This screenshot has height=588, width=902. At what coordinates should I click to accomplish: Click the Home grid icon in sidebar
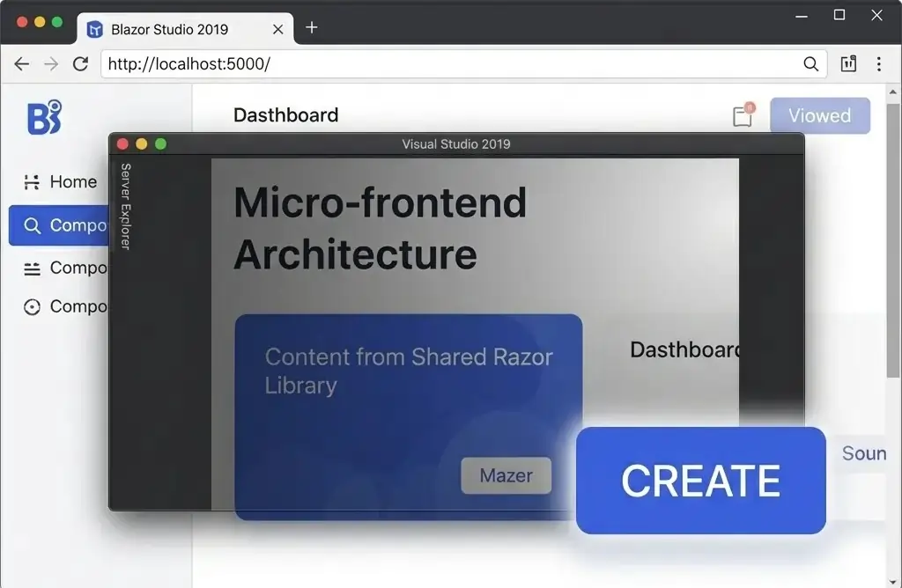pyautogui.click(x=32, y=182)
